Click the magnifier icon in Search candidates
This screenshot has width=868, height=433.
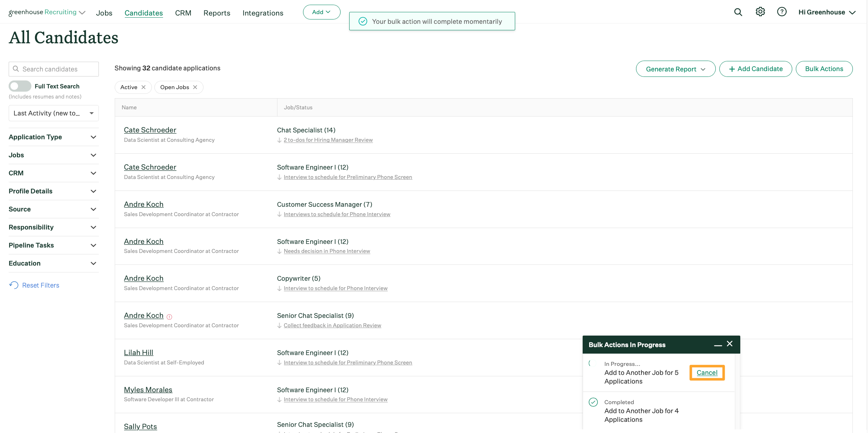16,69
